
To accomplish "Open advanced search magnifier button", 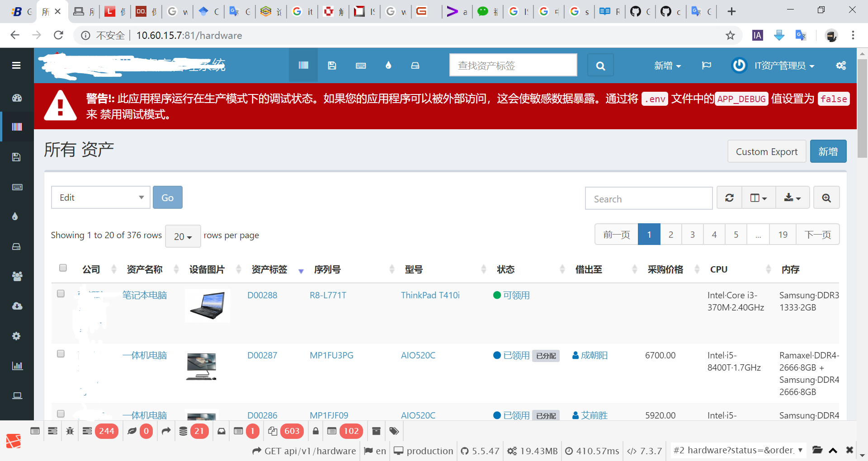I will (826, 198).
